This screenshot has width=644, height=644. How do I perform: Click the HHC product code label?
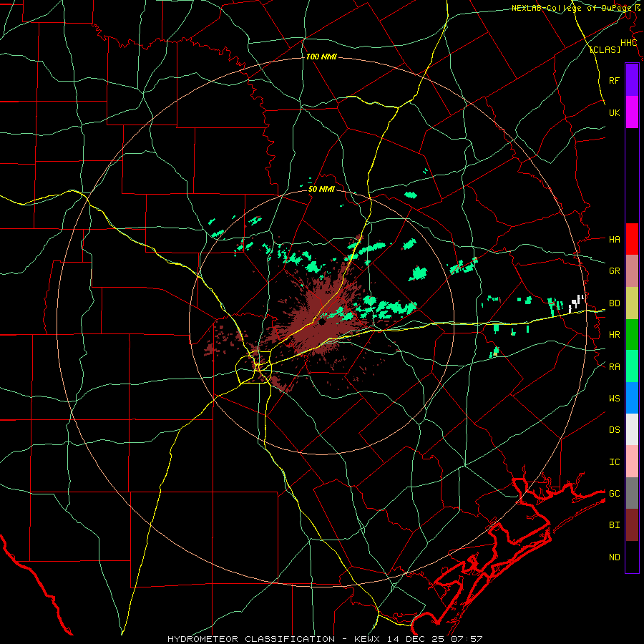[628, 43]
